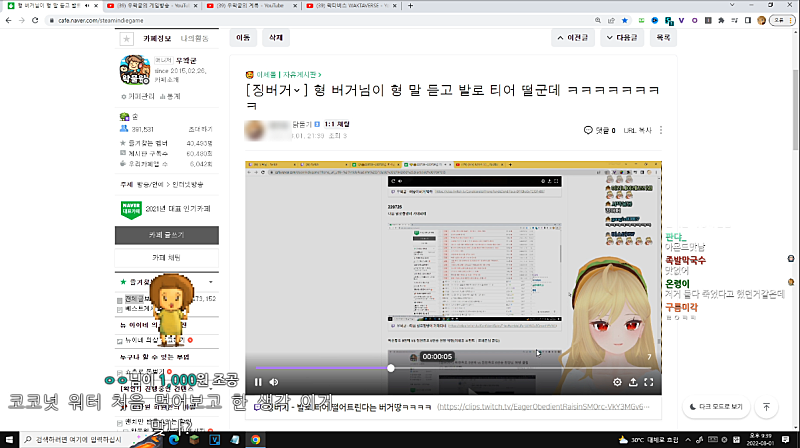The height and width of the screenshot is (448, 800).
Task: Open 통계 statistics link
Action: point(170,96)
